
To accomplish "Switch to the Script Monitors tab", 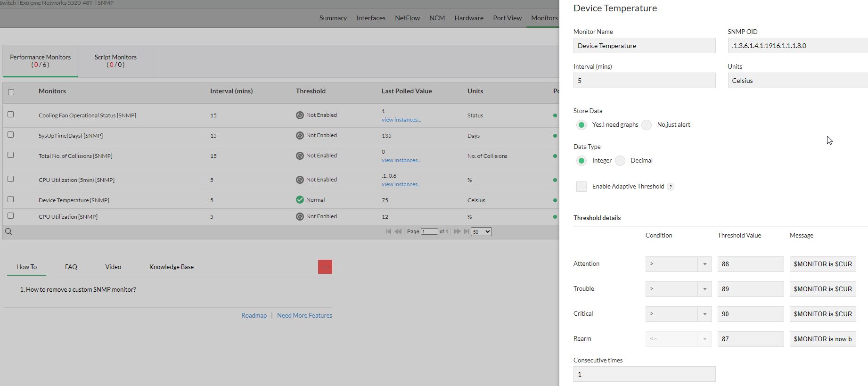I will point(115,61).
